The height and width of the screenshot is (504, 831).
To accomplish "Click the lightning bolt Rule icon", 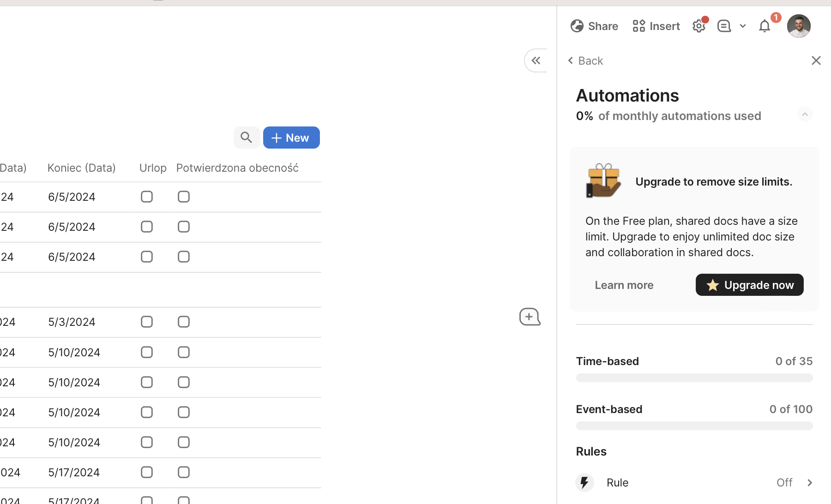I will click(x=584, y=482).
